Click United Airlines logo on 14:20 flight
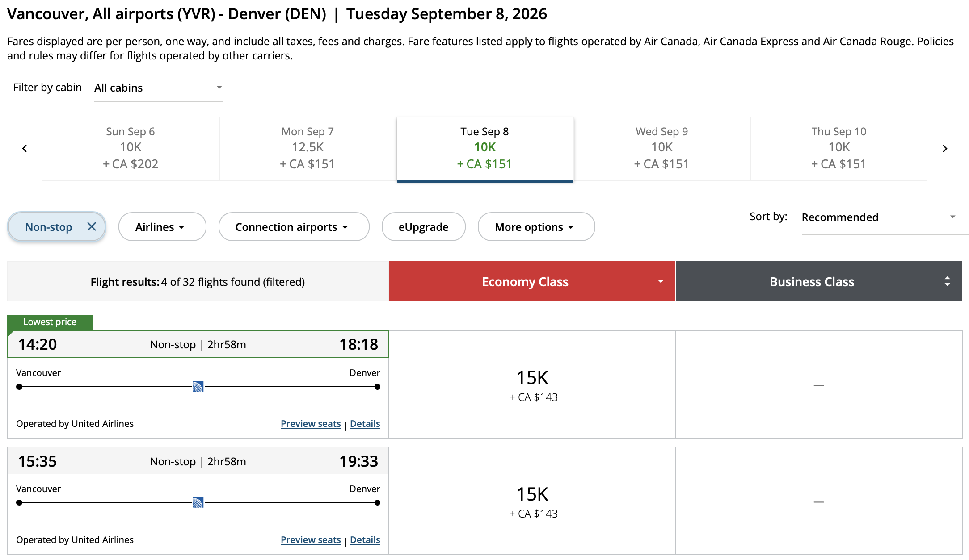969x560 pixels. pyautogui.click(x=198, y=387)
